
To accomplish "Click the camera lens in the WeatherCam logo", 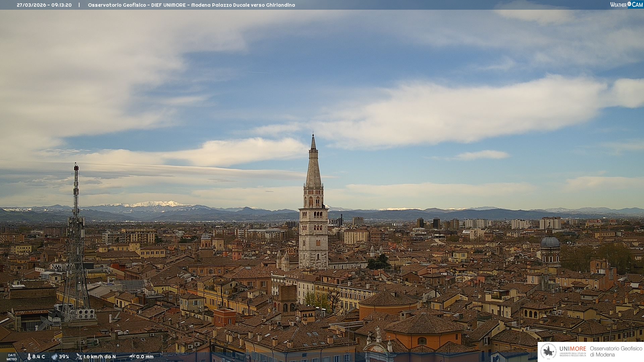I will [x=629, y=4].
